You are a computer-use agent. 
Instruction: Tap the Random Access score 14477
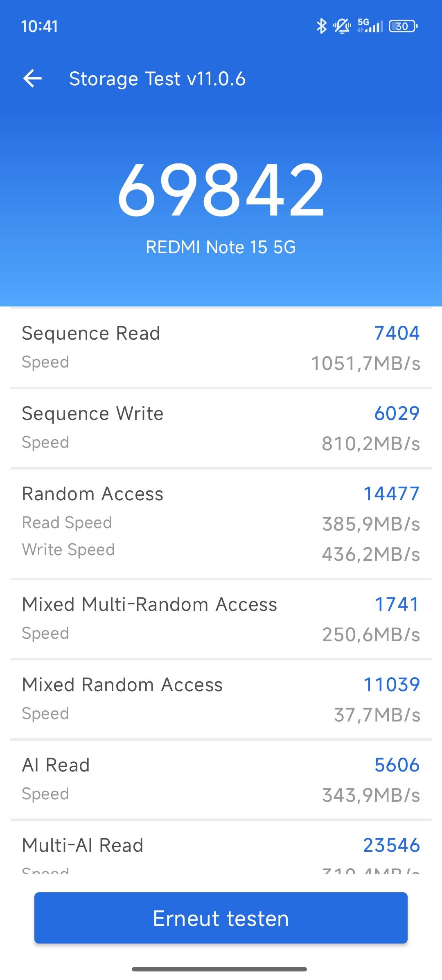pos(391,494)
